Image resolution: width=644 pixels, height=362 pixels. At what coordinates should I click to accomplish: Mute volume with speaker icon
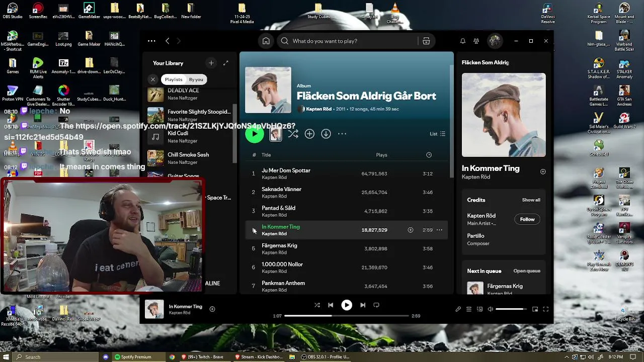pos(491,309)
